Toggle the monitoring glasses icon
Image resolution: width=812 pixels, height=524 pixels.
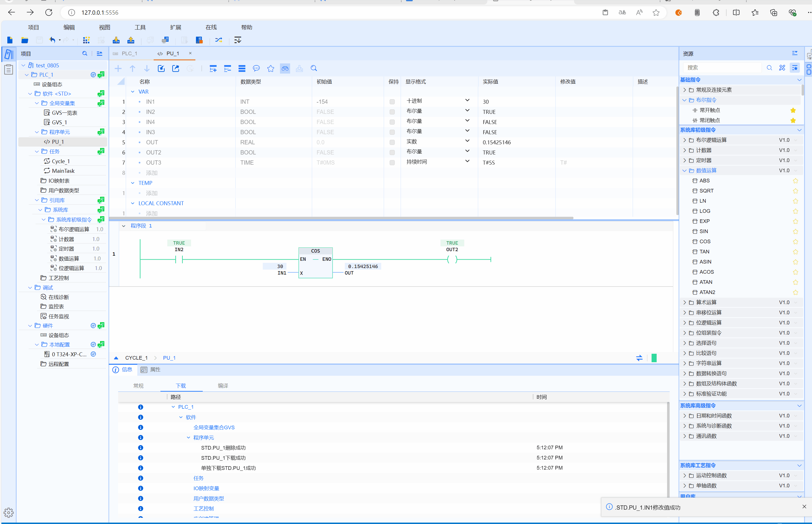tap(285, 68)
